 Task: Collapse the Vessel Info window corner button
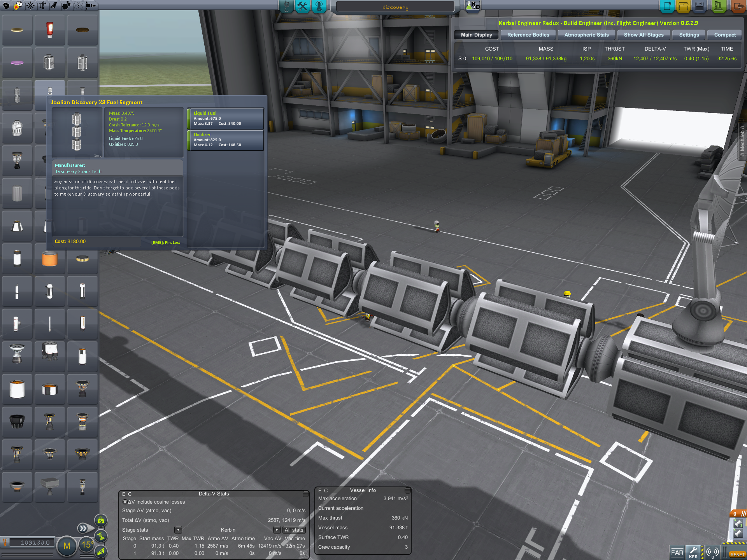[x=407, y=490]
